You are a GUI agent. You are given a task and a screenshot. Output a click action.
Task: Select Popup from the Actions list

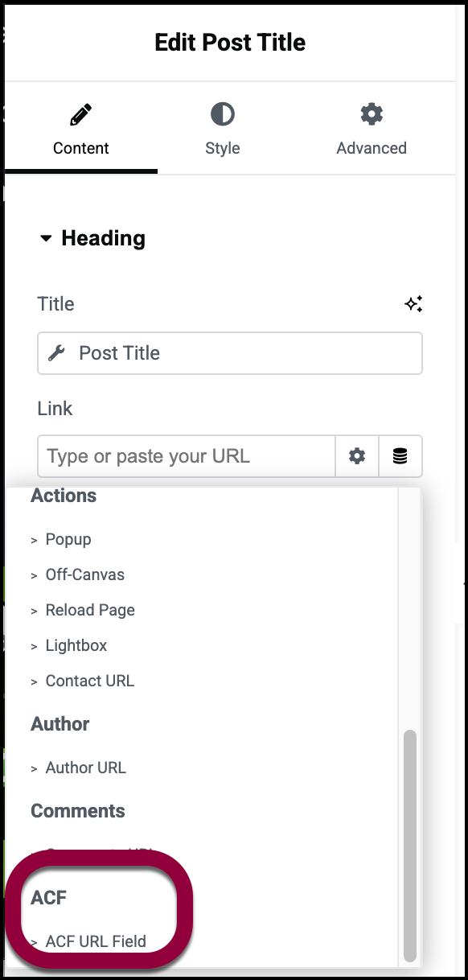pos(68,539)
